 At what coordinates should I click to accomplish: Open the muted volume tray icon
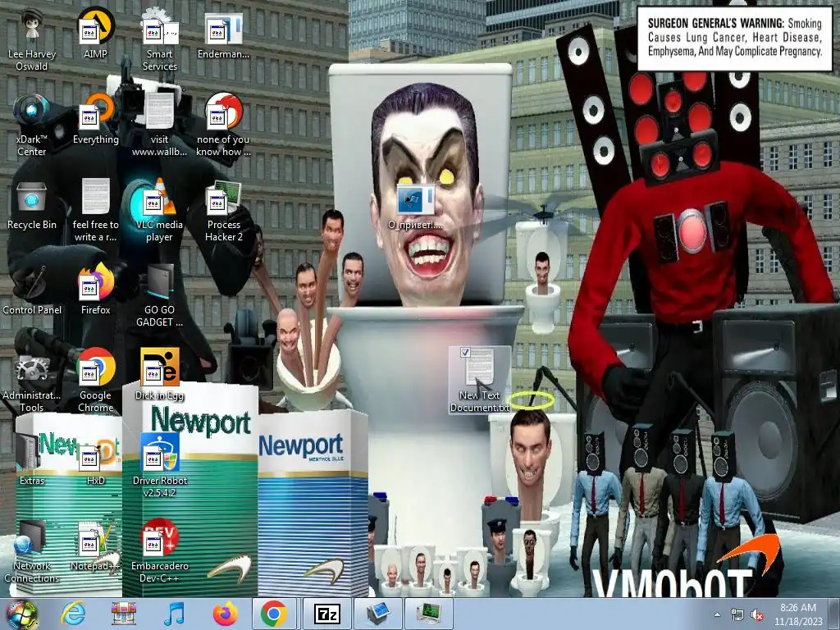(x=757, y=615)
